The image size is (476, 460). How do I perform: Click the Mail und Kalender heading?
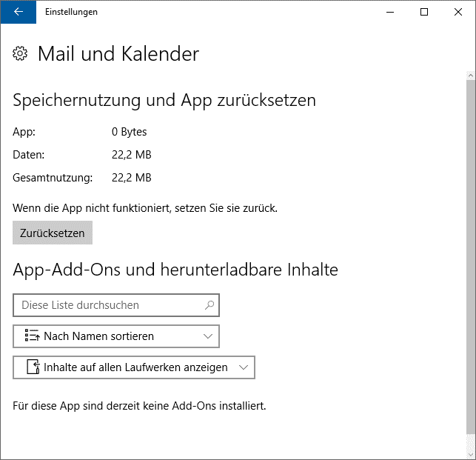click(x=118, y=54)
